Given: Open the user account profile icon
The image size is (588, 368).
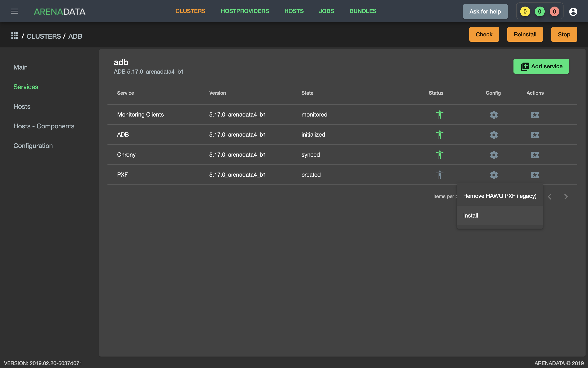Looking at the screenshot, I should [x=573, y=11].
